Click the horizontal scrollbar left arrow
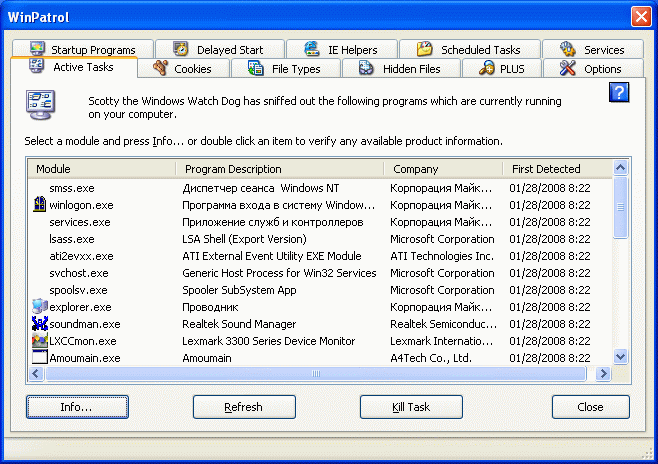The height and width of the screenshot is (464, 658). pyautogui.click(x=36, y=373)
